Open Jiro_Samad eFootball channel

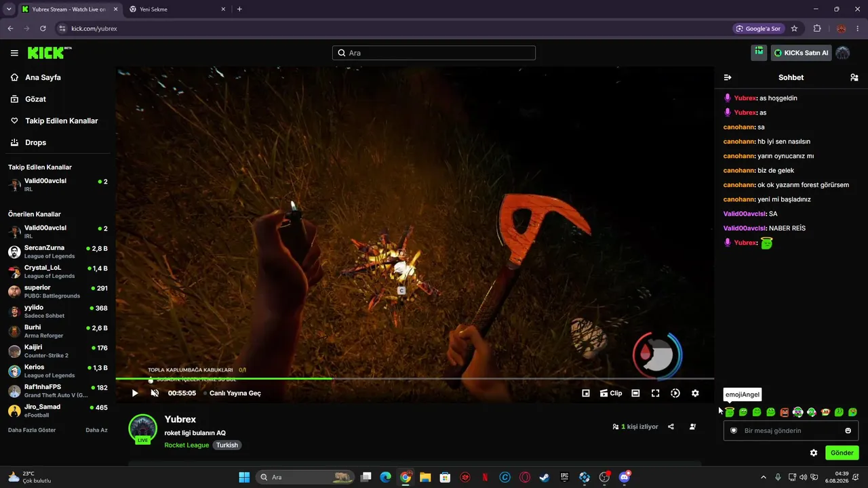tap(58, 411)
